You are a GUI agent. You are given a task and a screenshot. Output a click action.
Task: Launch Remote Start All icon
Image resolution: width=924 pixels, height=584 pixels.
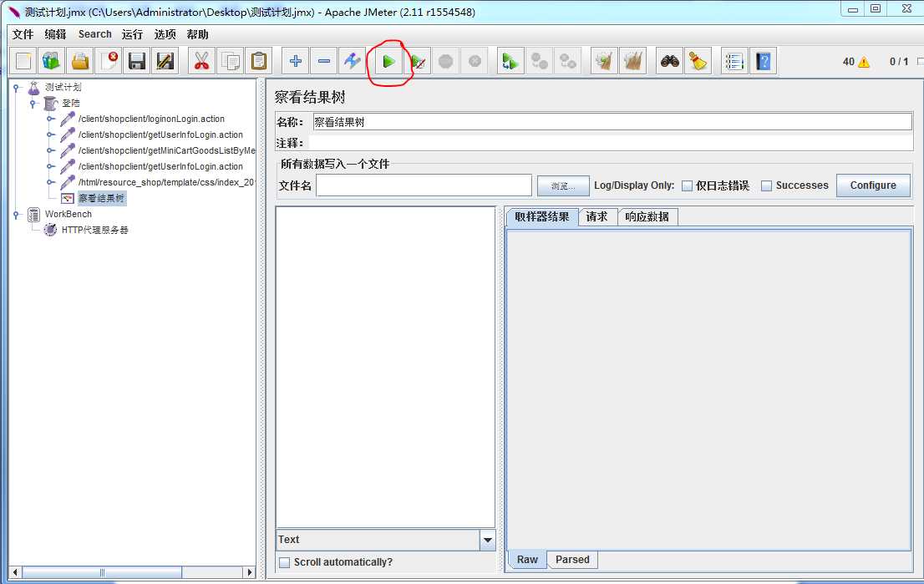point(510,61)
